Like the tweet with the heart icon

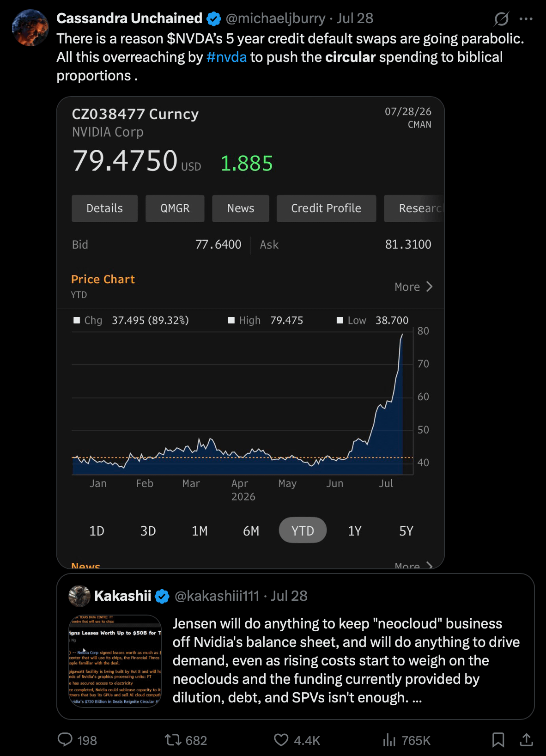coord(281,740)
